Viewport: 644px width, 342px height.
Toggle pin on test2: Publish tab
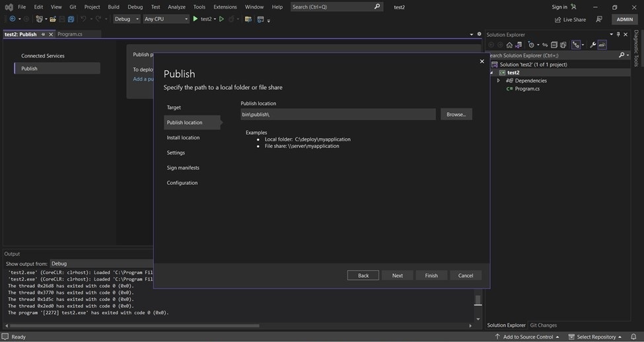pyautogui.click(x=43, y=34)
